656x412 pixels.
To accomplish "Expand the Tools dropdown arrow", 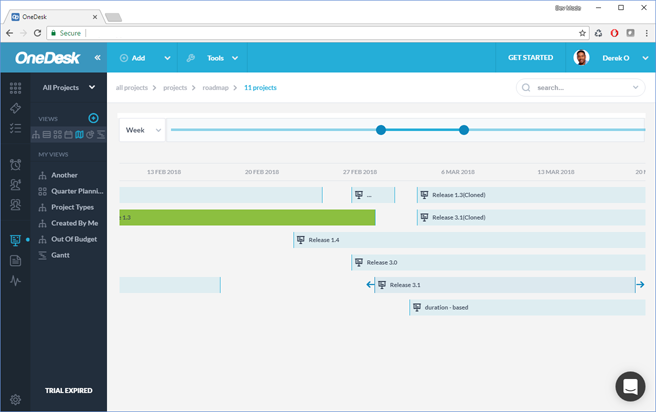I will click(x=235, y=58).
